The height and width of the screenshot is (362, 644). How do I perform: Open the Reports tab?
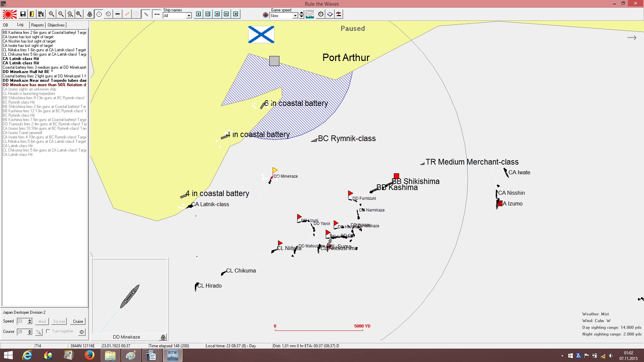(x=37, y=25)
